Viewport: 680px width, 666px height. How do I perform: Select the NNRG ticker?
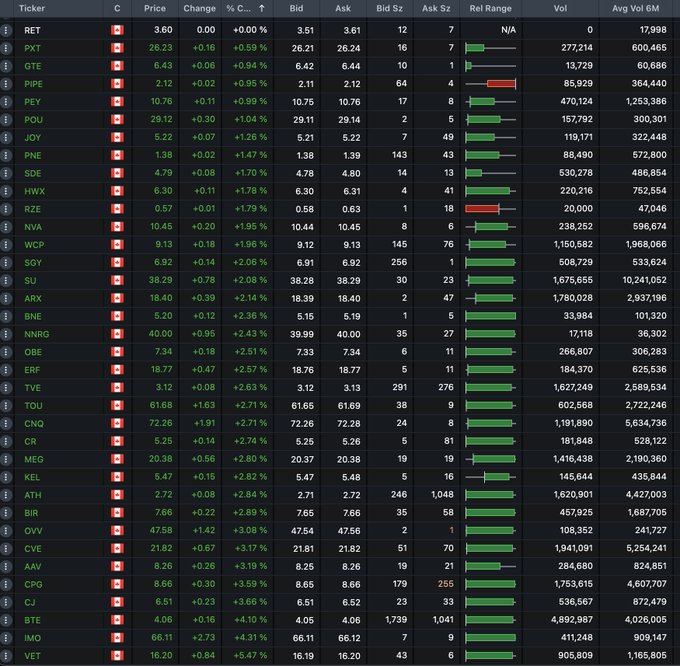(37, 334)
